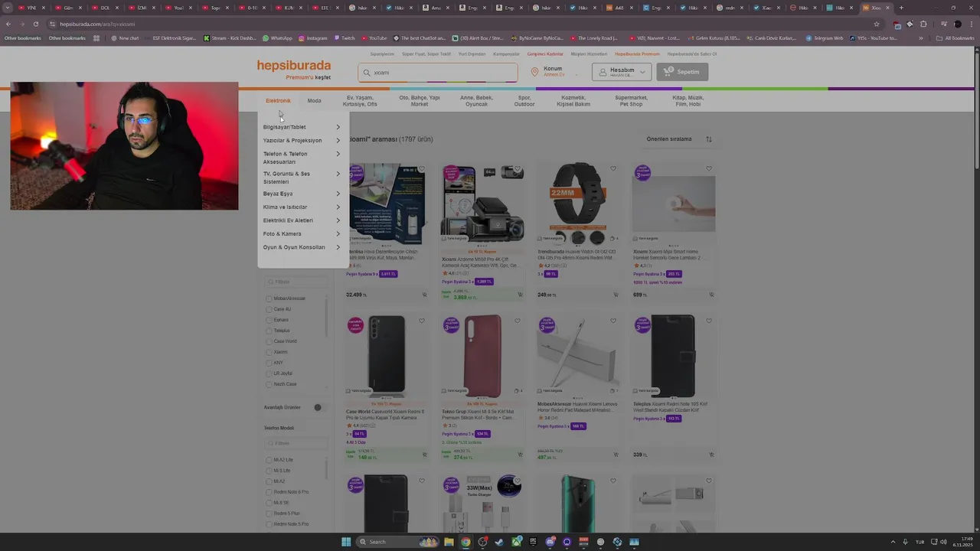Screen dimensions: 980x551
Task: Check the Redmi 5 Plus model filter
Action: pyautogui.click(x=269, y=514)
